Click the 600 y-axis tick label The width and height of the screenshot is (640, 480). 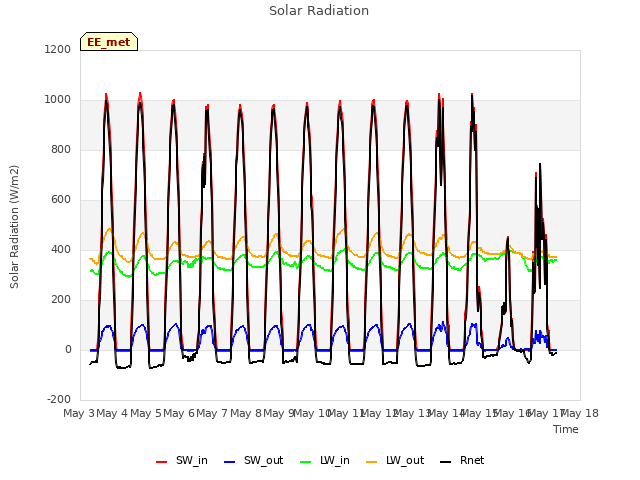click(61, 200)
